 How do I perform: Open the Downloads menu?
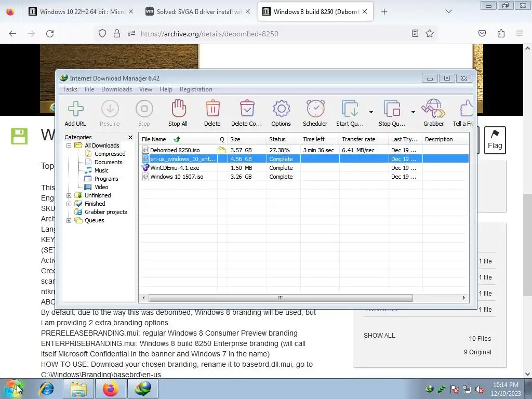click(117, 89)
